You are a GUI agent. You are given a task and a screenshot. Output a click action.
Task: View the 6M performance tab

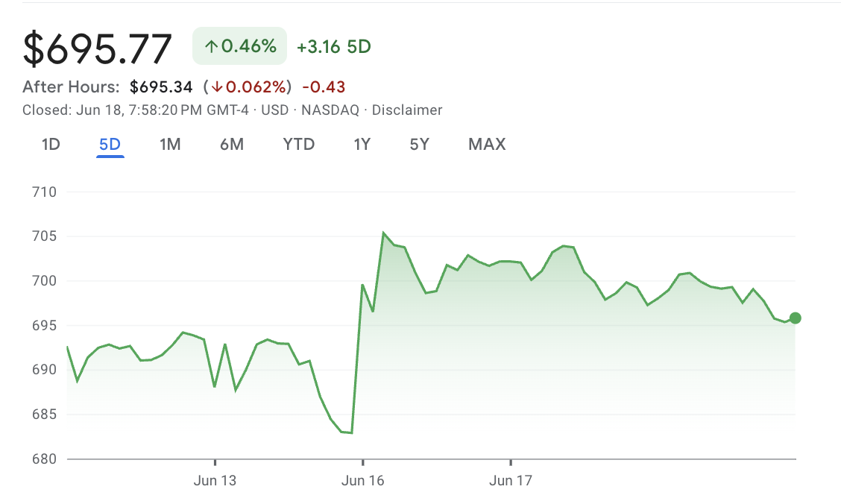(x=232, y=144)
